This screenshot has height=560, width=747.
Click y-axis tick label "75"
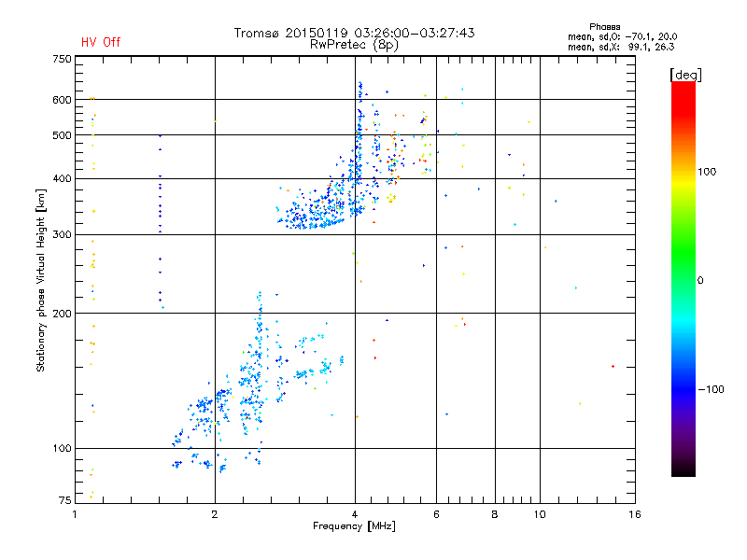65,500
